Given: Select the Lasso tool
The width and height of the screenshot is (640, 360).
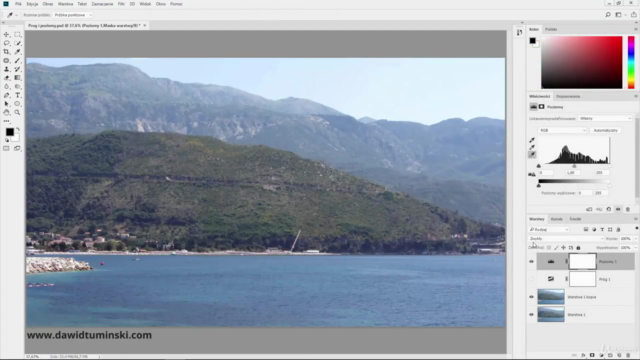Looking at the screenshot, I should click(x=7, y=43).
